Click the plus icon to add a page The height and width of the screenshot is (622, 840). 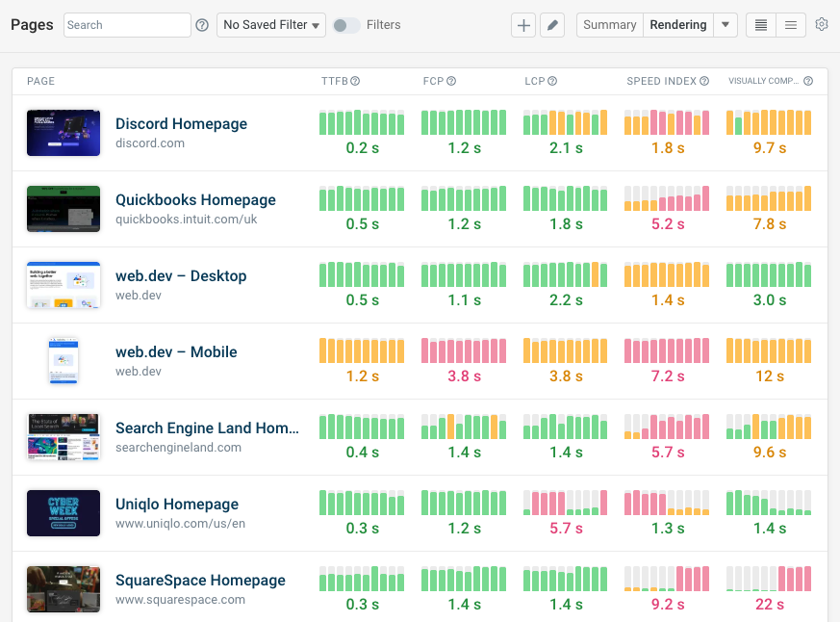pos(522,25)
